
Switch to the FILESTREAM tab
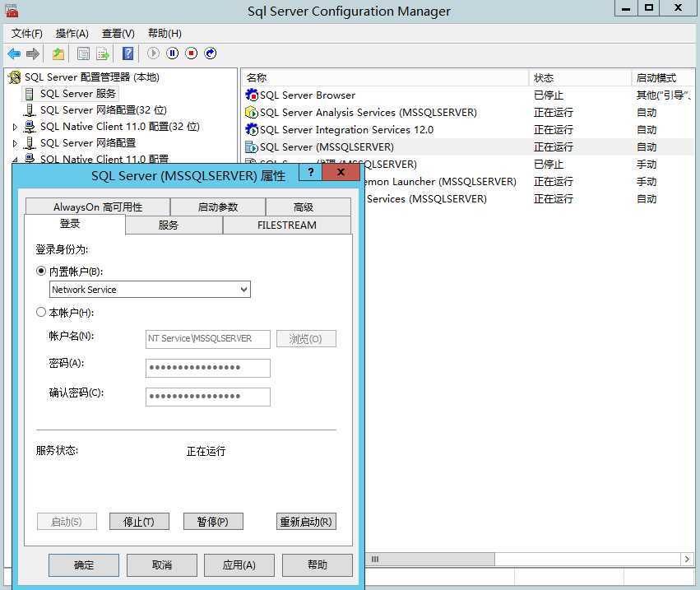(x=286, y=225)
